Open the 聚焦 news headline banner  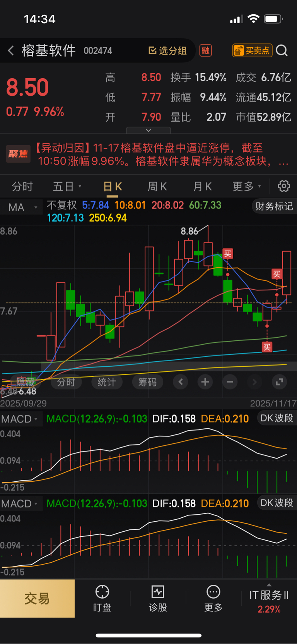pos(148,154)
